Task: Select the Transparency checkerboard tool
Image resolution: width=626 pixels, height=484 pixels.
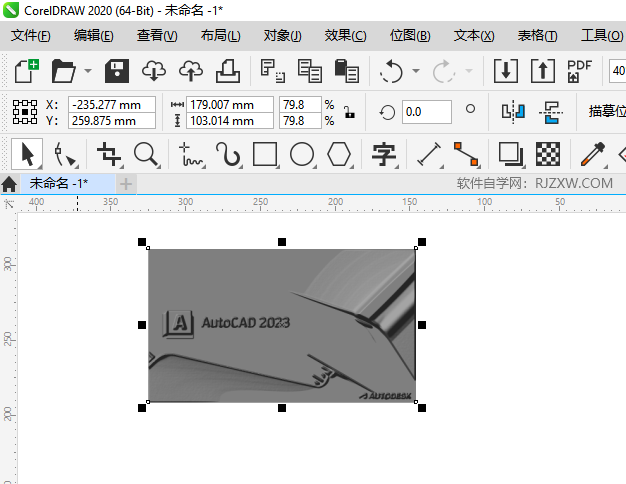Action: 548,154
